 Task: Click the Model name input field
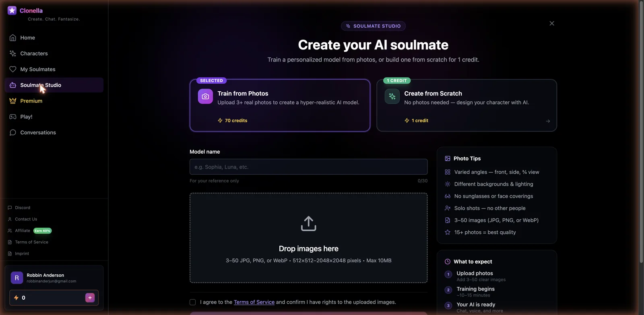point(309,167)
